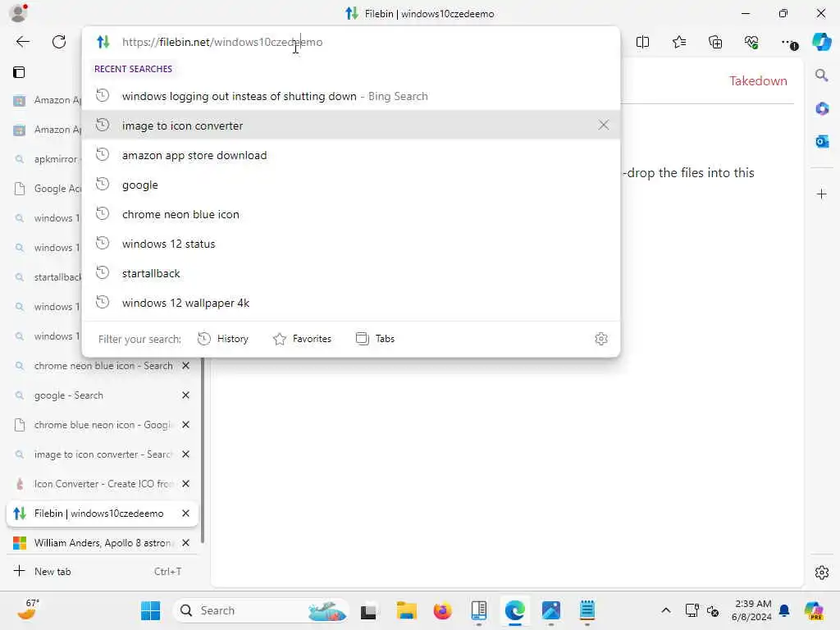
Task: Open Microsoft 365 icon in Edge sidebar
Action: tap(822, 109)
